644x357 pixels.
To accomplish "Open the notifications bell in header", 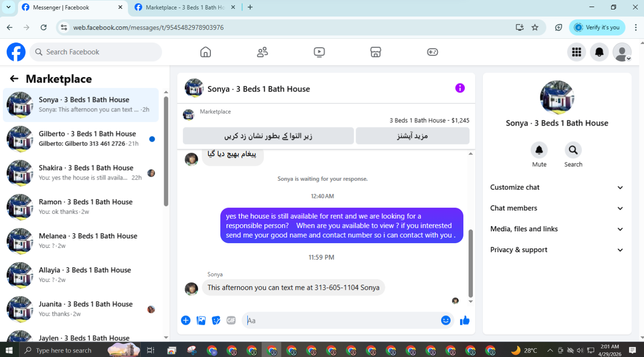I will [x=599, y=52].
